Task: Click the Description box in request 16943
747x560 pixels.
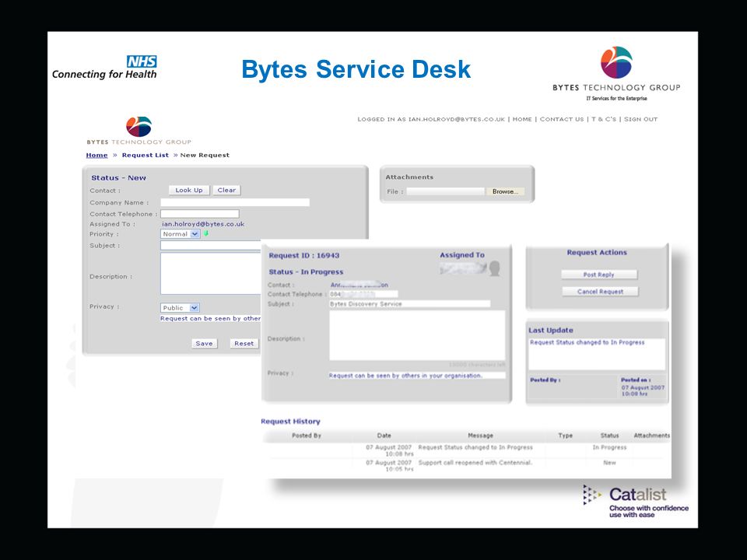Action: tap(417, 336)
